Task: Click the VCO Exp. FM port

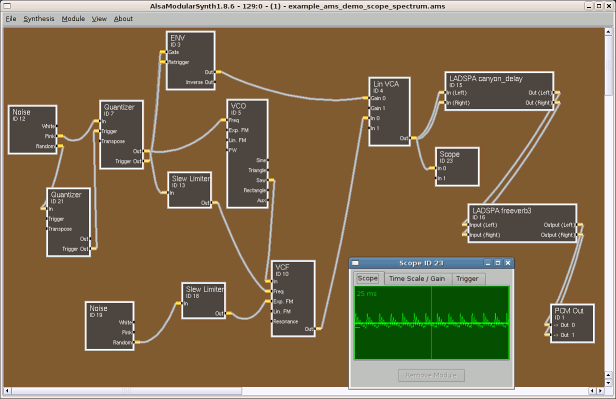Action: pos(228,130)
